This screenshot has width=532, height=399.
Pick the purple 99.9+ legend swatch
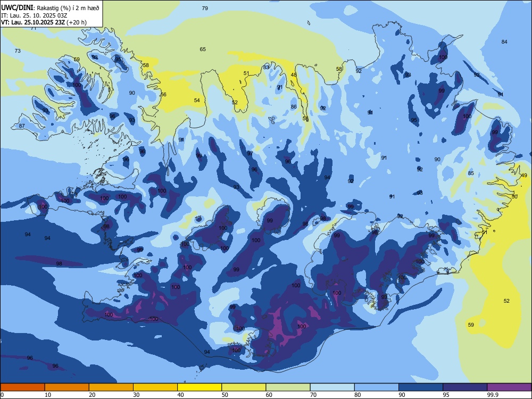click(509, 387)
